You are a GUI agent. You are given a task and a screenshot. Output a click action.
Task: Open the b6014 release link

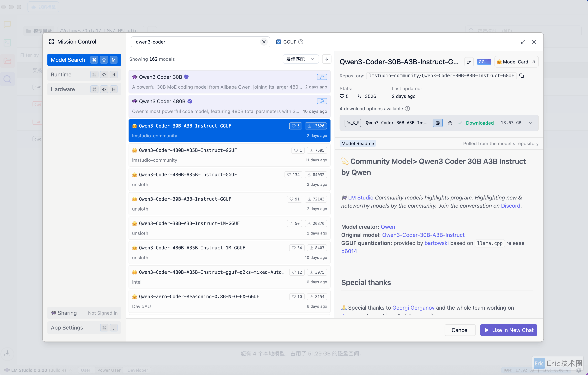[349, 251]
